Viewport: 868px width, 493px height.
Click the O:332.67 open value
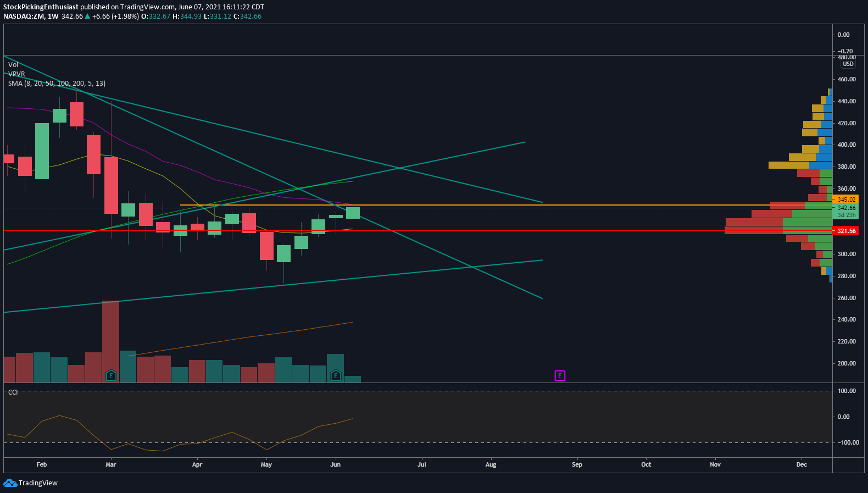coord(156,16)
